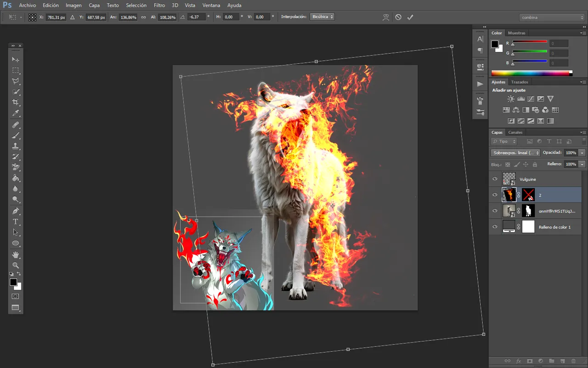Add a Brightness/Contrast adjustment
588x368 pixels.
(x=511, y=99)
